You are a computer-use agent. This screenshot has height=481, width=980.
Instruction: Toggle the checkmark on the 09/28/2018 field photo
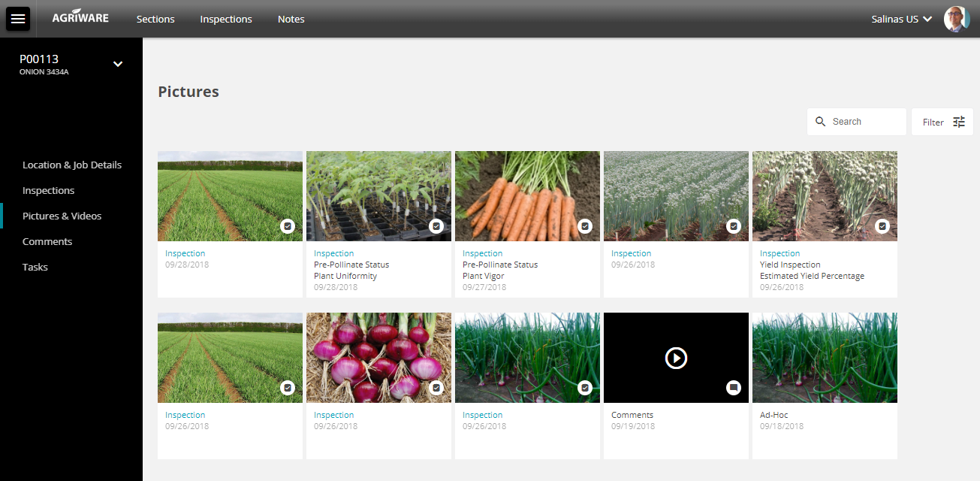pos(288,225)
